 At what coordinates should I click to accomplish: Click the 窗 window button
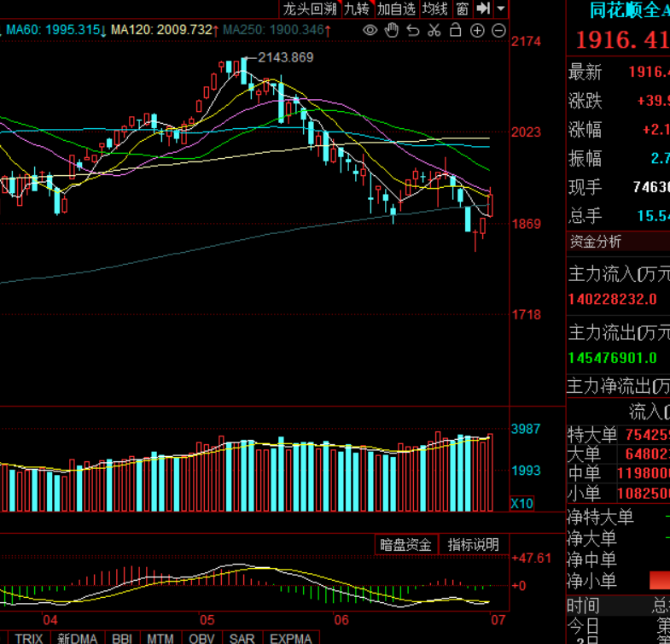[x=462, y=9]
